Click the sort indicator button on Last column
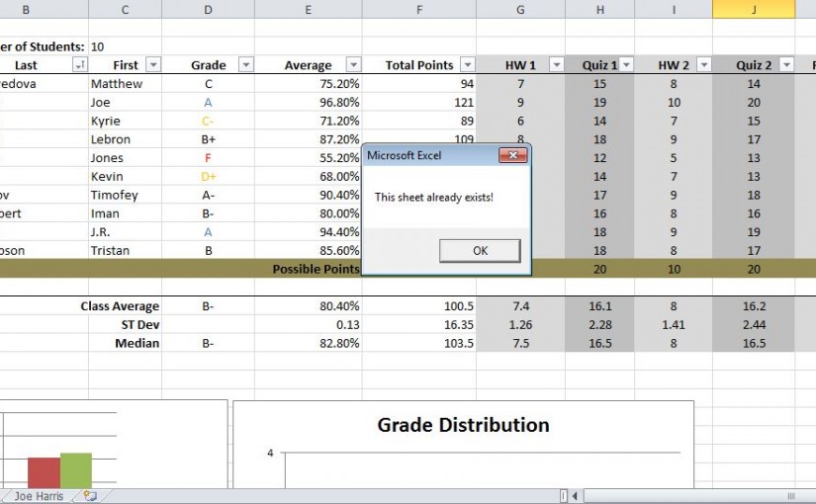816x504 pixels. [79, 65]
